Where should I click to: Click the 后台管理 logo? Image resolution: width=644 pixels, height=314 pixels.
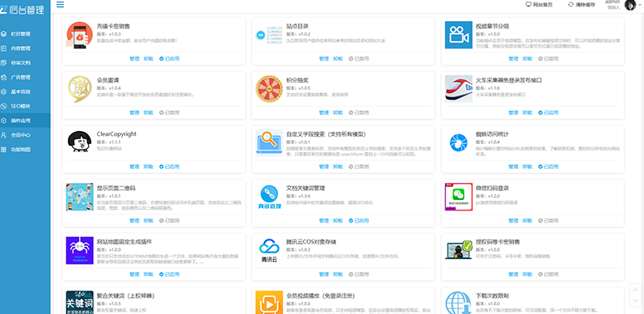pos(22,11)
